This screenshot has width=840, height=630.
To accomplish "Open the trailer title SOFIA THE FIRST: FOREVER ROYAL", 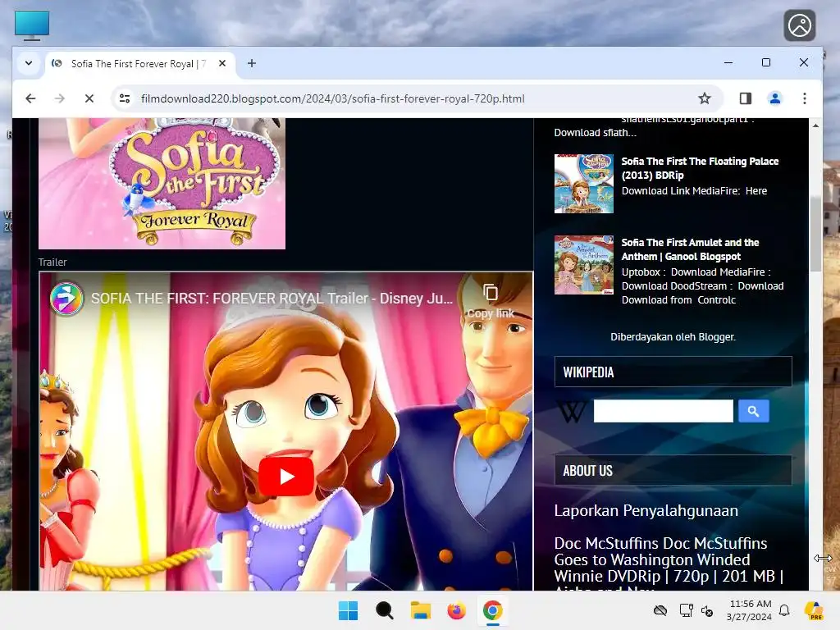I will 272,299.
